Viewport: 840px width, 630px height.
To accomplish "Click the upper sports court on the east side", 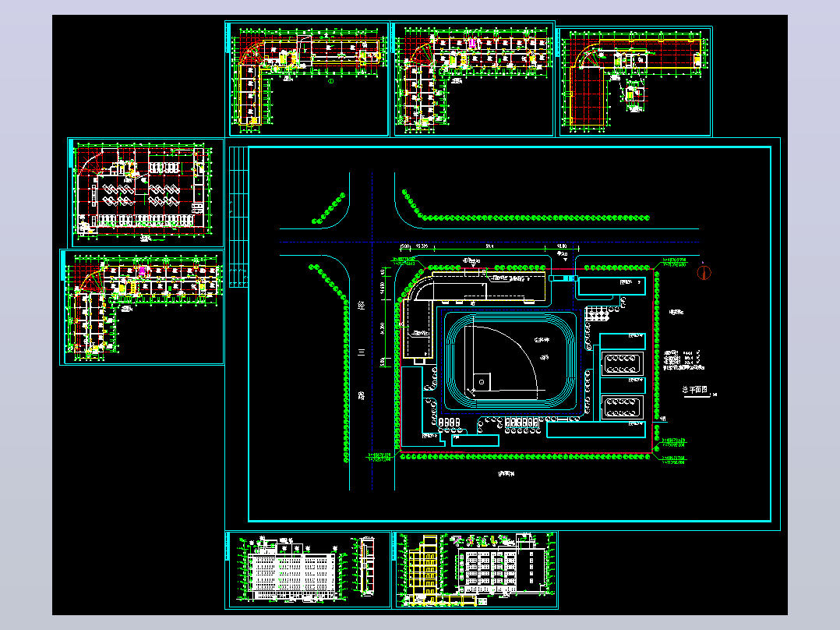I will (x=622, y=364).
